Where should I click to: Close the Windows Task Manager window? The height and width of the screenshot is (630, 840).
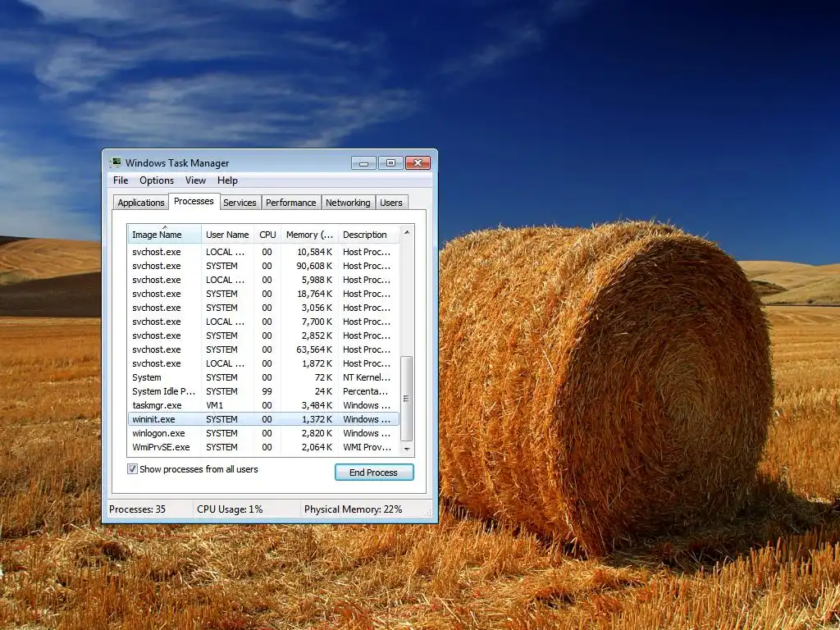(x=418, y=163)
